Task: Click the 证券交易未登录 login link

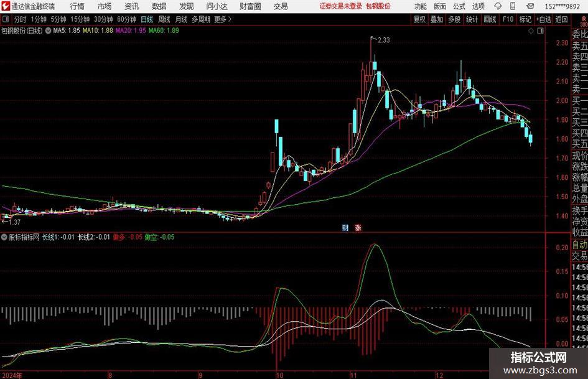Action: (341, 6)
